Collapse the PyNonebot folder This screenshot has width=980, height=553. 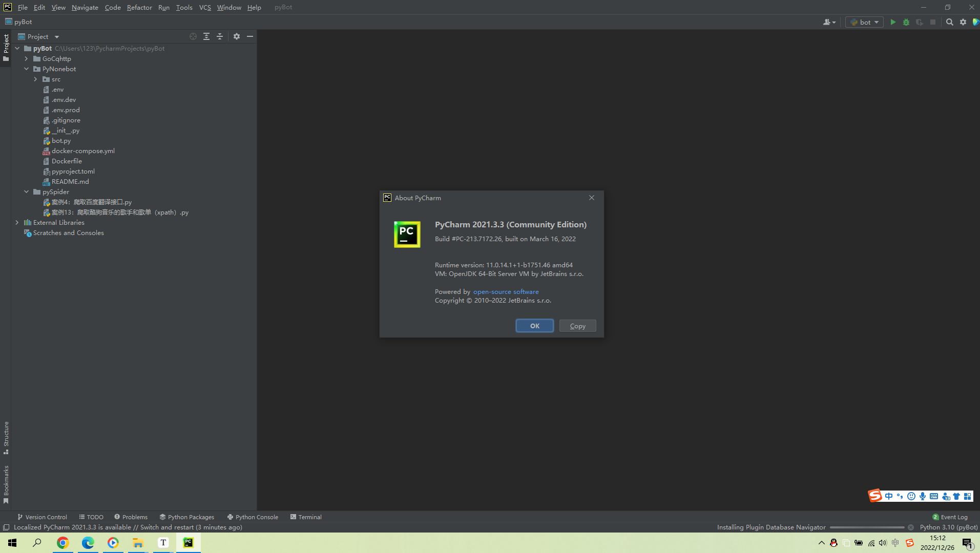click(27, 69)
